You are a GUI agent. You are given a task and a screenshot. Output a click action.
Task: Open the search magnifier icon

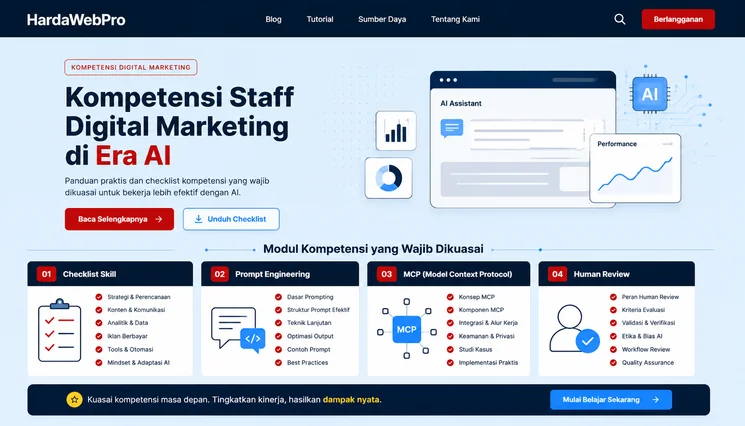(620, 19)
